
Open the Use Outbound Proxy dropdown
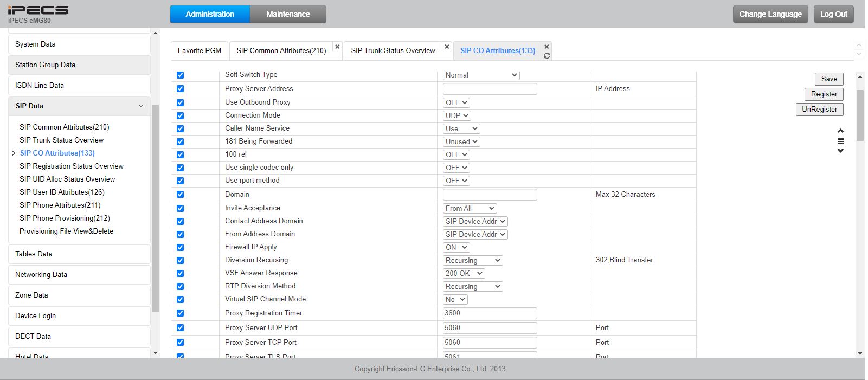pyautogui.click(x=456, y=102)
